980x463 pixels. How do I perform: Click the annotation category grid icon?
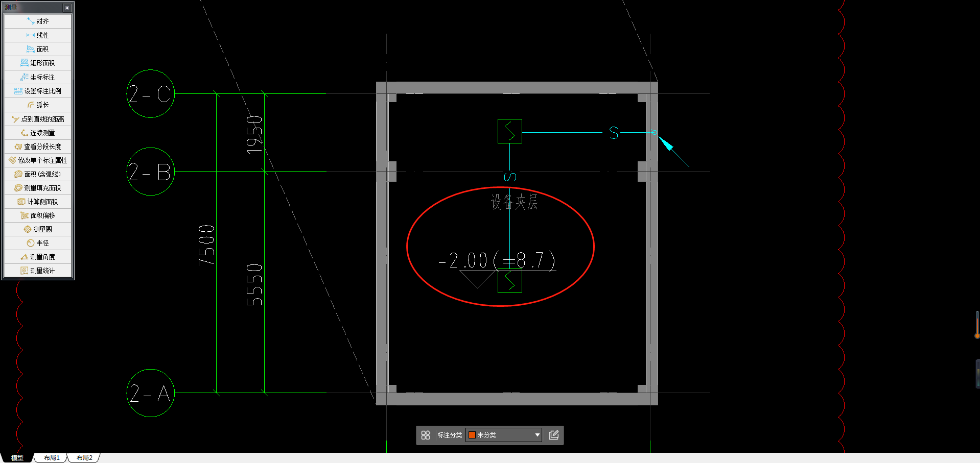point(426,435)
